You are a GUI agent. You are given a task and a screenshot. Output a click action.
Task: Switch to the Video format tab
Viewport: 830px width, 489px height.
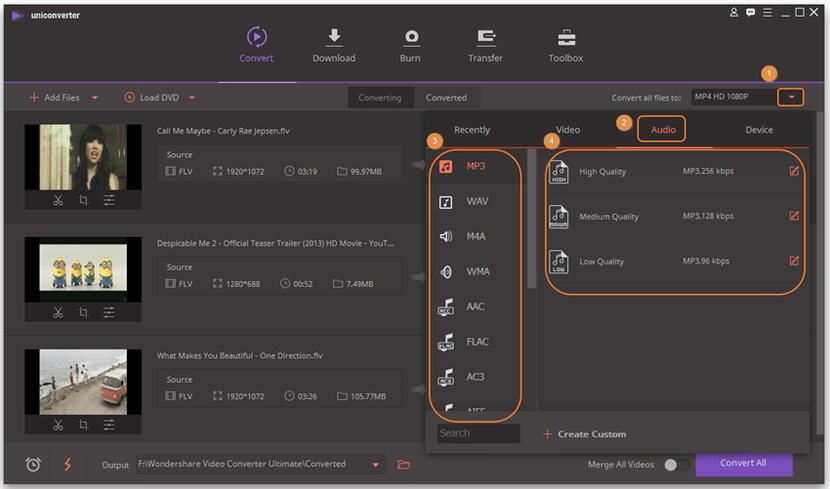click(567, 130)
